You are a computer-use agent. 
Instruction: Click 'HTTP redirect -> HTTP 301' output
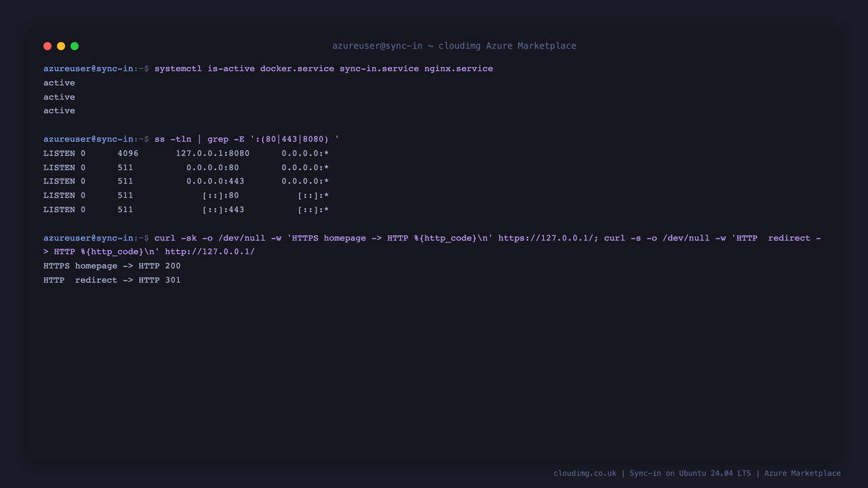(x=112, y=280)
